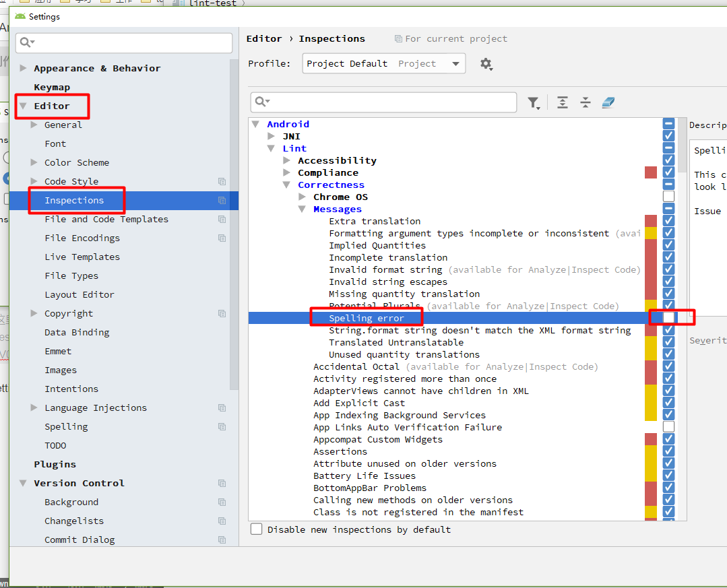The width and height of the screenshot is (727, 588).
Task: Click red severity swatch for Compliance
Action: pyautogui.click(x=650, y=172)
